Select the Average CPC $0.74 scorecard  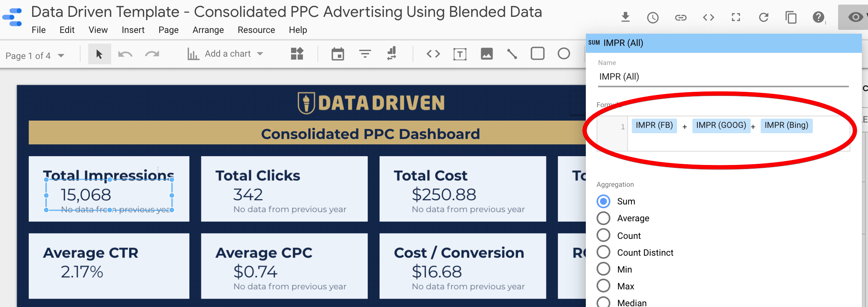pyautogui.click(x=284, y=266)
